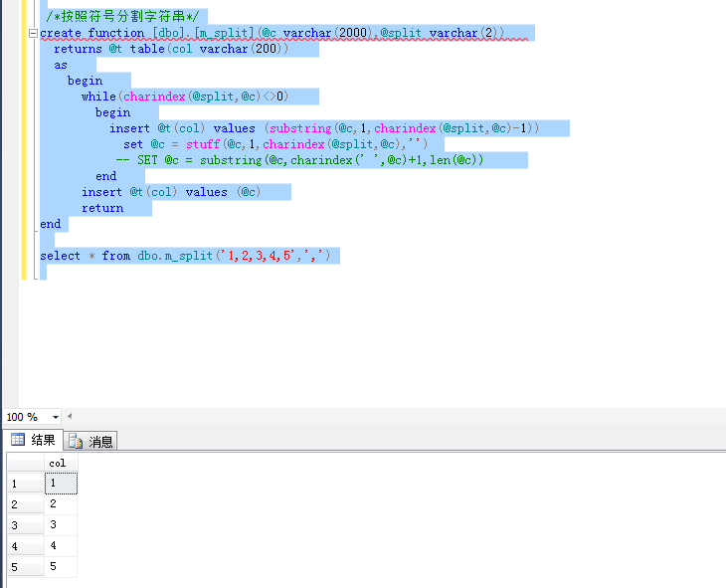Click the commented-out 'SET @c = substring' line
The height and width of the screenshot is (588, 726).
click(x=299, y=160)
